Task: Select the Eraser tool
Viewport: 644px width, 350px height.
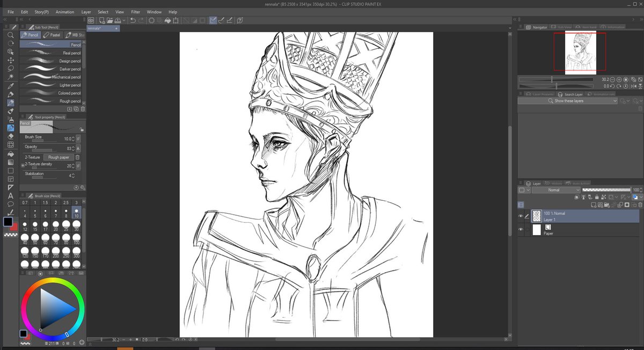Action: 11,136
